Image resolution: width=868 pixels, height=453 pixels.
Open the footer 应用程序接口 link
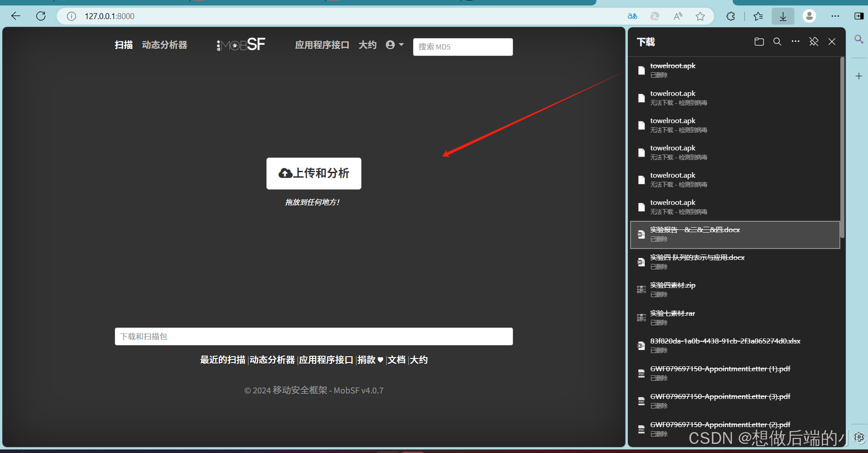[x=326, y=360]
